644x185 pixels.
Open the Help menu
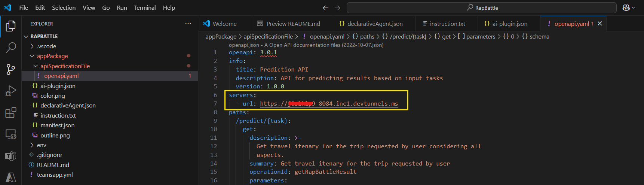pyautogui.click(x=169, y=7)
